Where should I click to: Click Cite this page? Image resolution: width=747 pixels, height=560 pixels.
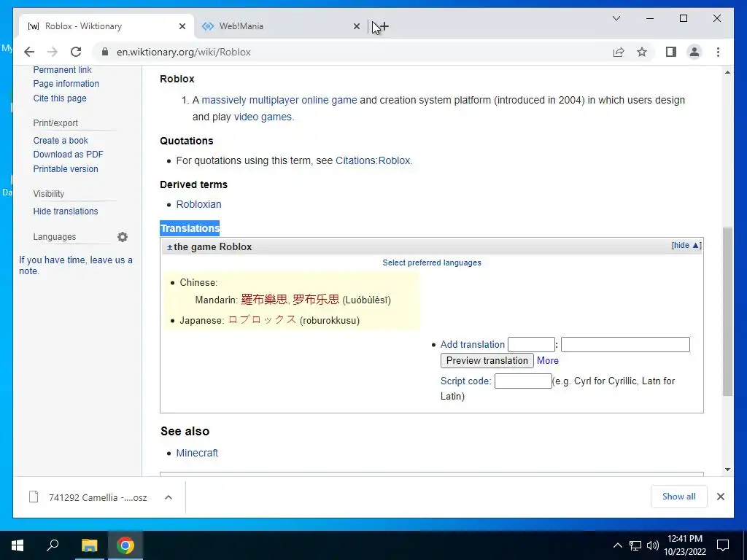60,98
